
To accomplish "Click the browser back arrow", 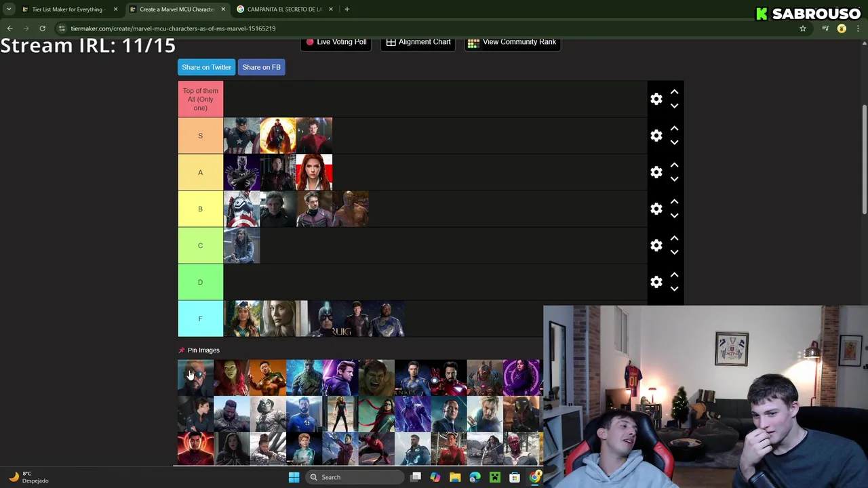I will [x=9, y=28].
